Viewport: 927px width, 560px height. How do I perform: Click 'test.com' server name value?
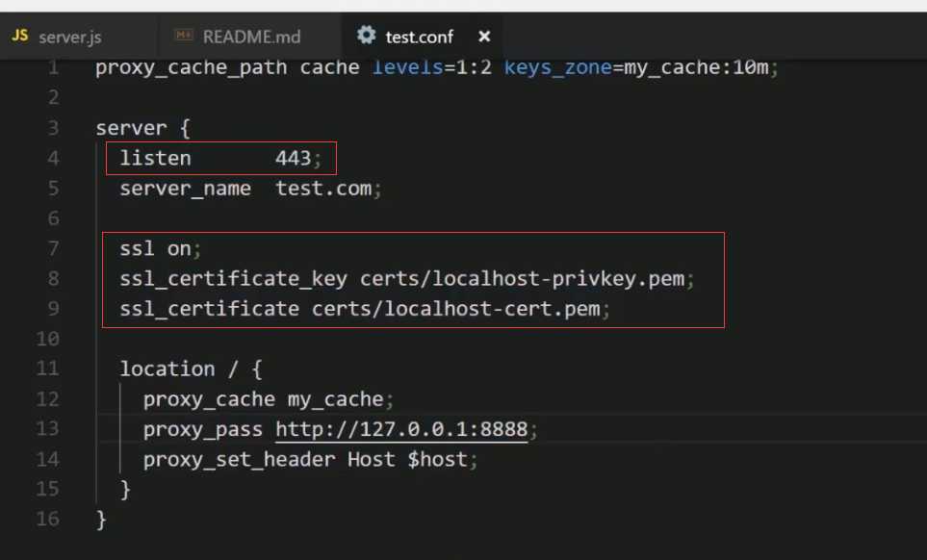click(324, 189)
